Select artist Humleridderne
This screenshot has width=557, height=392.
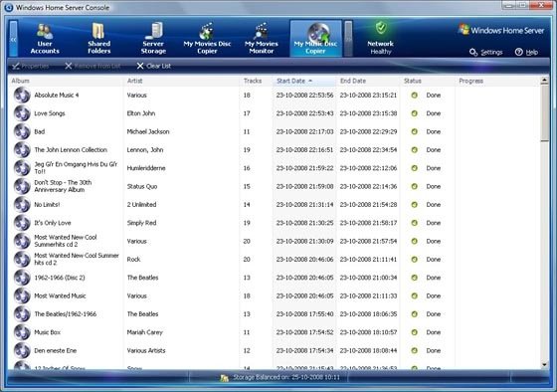tap(146, 168)
